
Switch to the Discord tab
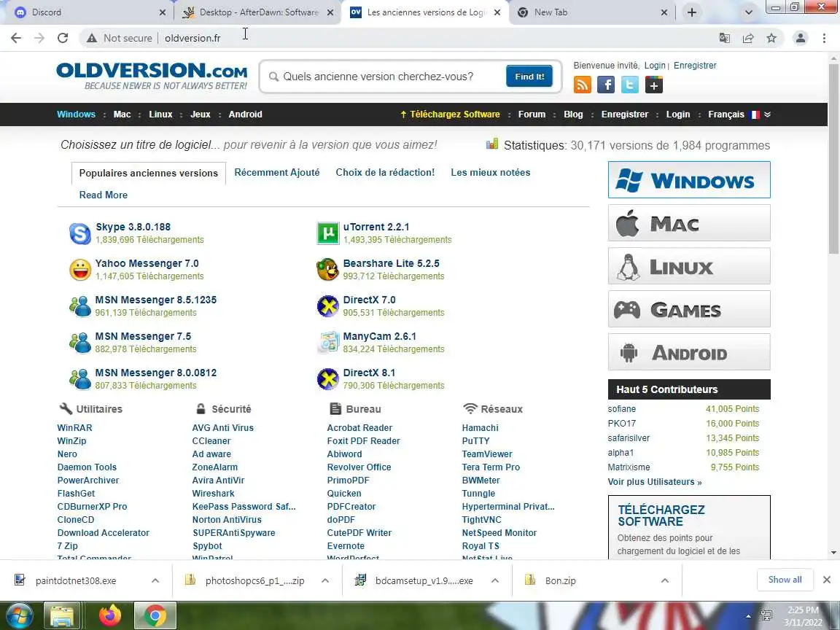coord(88,12)
